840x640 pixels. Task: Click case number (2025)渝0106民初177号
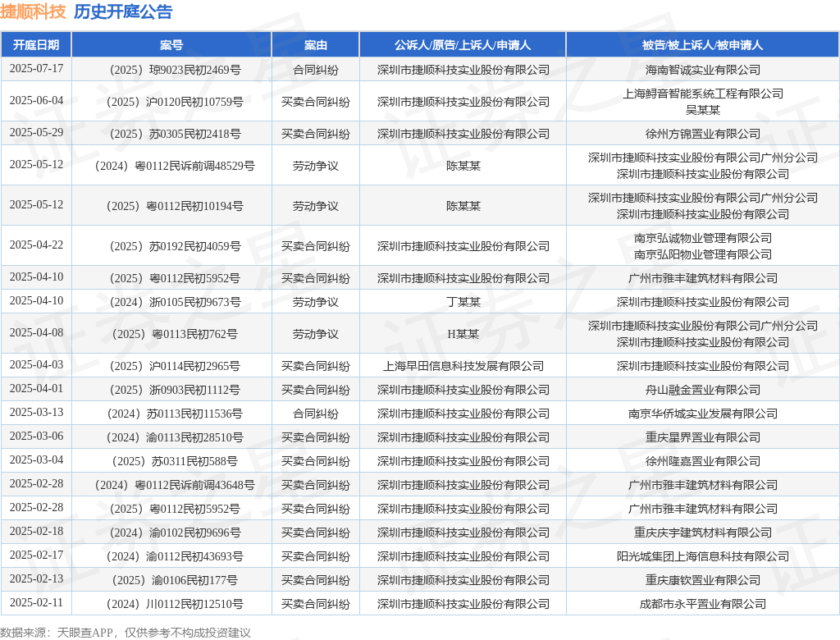[175, 580]
